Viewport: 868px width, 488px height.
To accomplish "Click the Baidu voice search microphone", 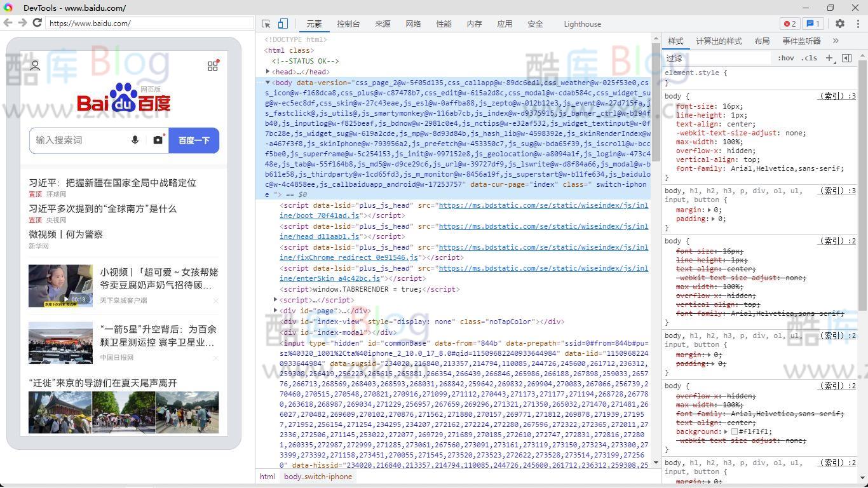I will click(135, 140).
